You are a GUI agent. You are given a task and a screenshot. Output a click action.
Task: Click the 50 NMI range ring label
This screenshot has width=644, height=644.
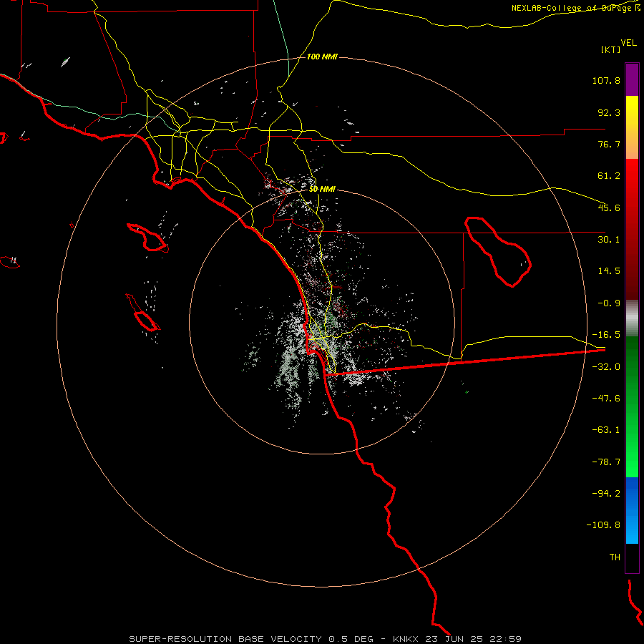tap(322, 189)
